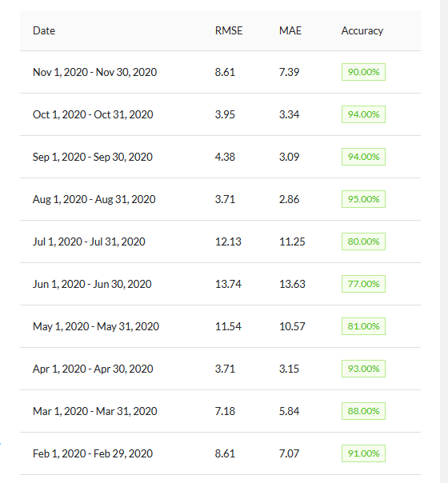This screenshot has height=483, width=448.
Task: Select the 95.00% accuracy badge
Action: tap(363, 199)
